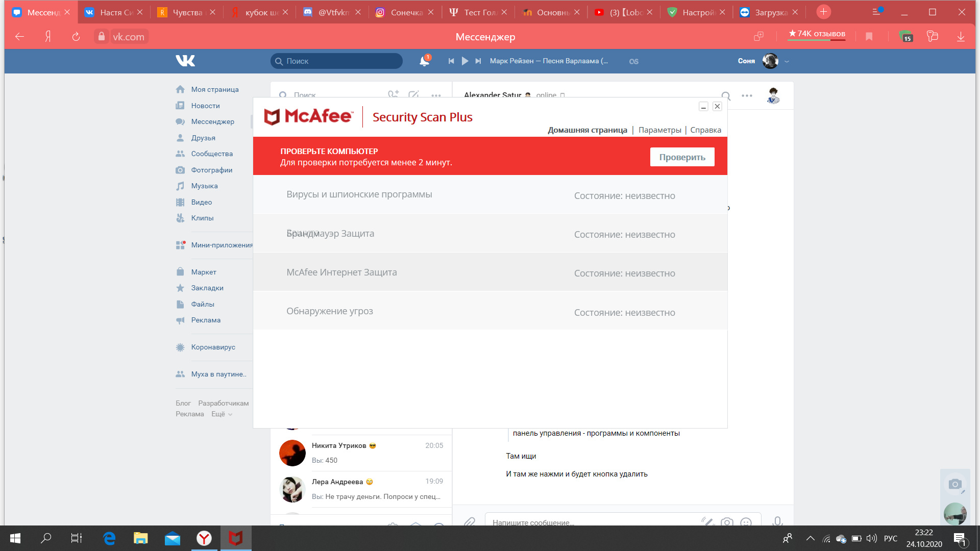Open File Explorer from taskbar
Viewport: 980px width, 551px height.
[140, 538]
